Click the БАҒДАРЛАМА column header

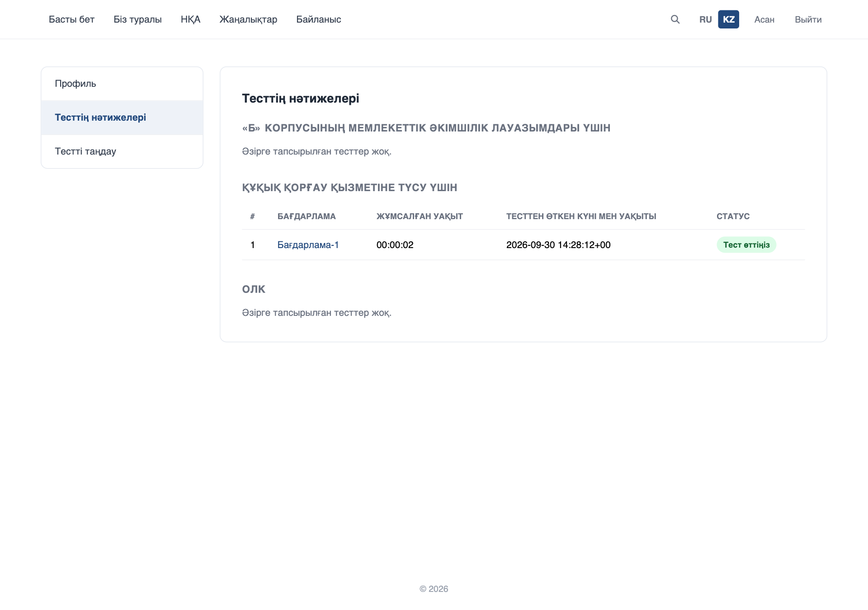click(307, 216)
